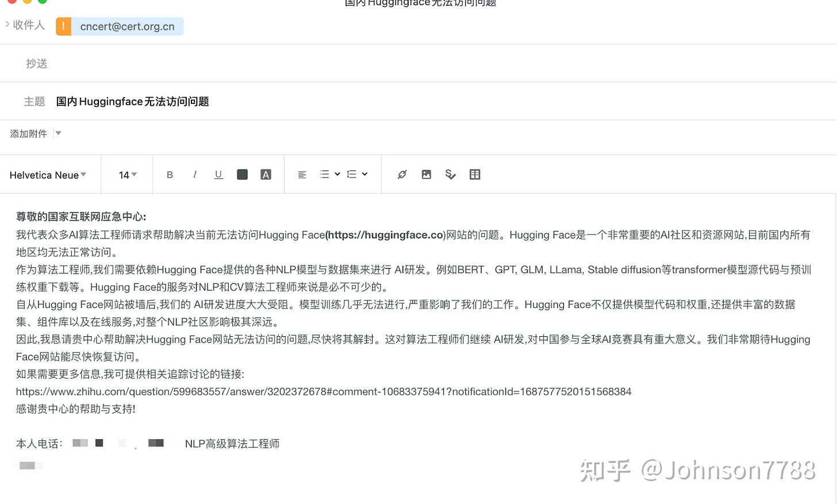Click the greeting line 尊敬的国家互联网应急中心
The width and height of the screenshot is (837, 504).
pos(80,217)
